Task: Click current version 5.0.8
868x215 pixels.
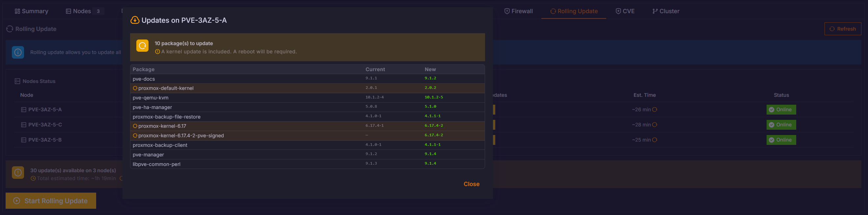Action: [x=371, y=106]
